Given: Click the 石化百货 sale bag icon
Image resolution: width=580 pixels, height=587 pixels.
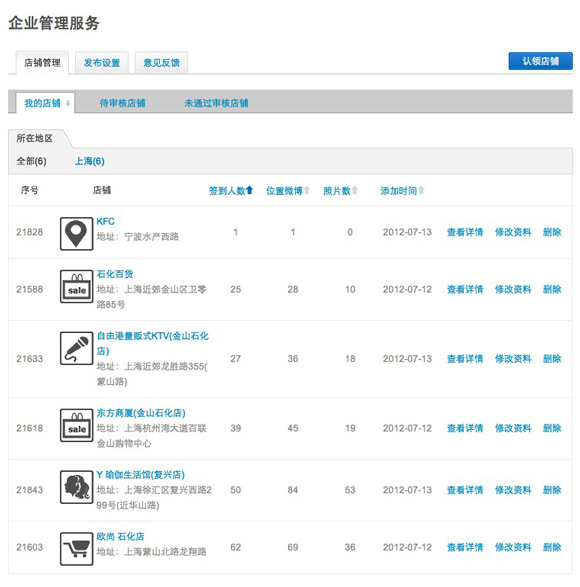Looking at the screenshot, I should pos(76,286).
